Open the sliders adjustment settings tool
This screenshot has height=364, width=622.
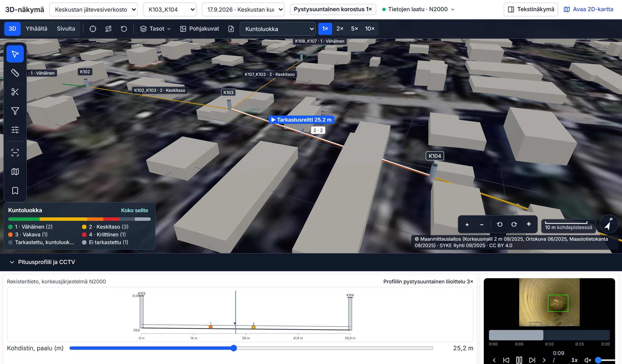(15, 130)
